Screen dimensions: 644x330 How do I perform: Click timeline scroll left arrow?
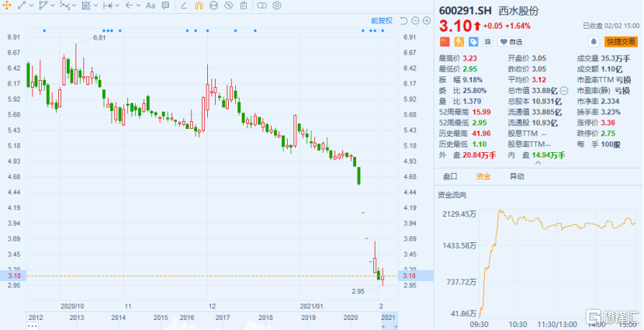click(x=384, y=327)
